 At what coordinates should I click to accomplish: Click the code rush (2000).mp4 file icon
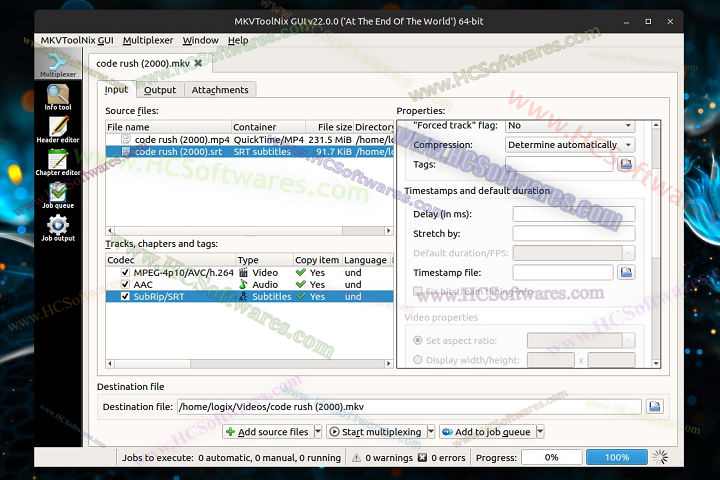coord(126,139)
